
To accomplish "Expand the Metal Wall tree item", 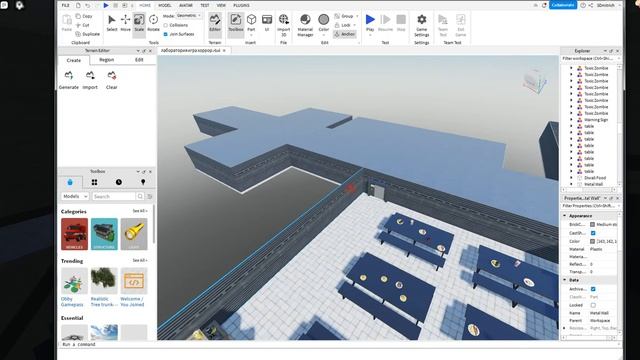I will click(571, 184).
